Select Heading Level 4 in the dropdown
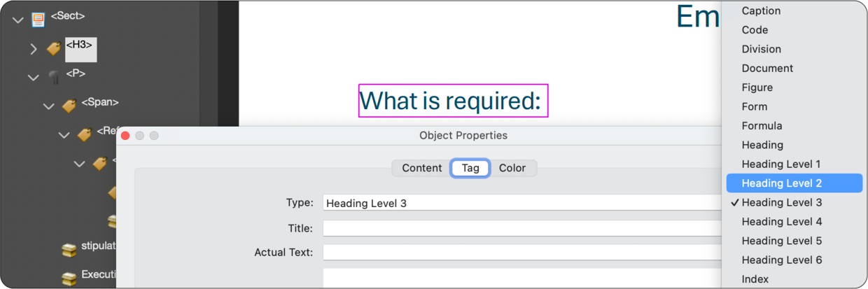Image resolution: width=868 pixels, height=289 pixels. (x=781, y=222)
